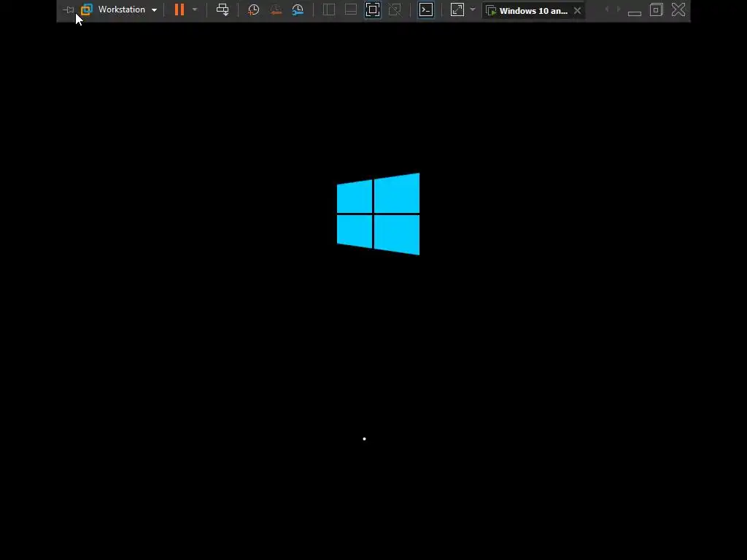Pause the virtual machine with the orange button
Screen dimensions: 747x560
click(x=179, y=9)
